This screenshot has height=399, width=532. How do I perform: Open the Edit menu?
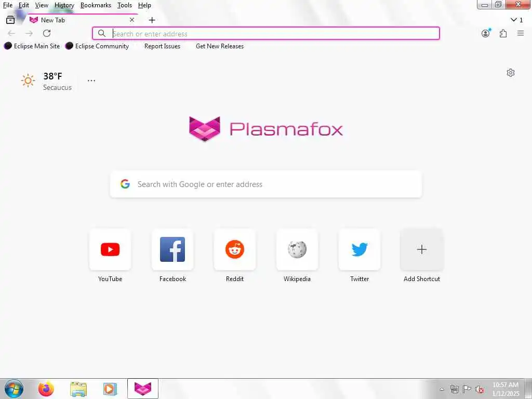coord(23,5)
